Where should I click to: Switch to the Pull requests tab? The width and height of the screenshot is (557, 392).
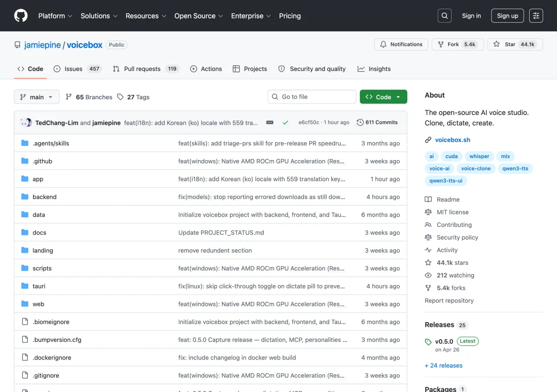click(x=146, y=69)
